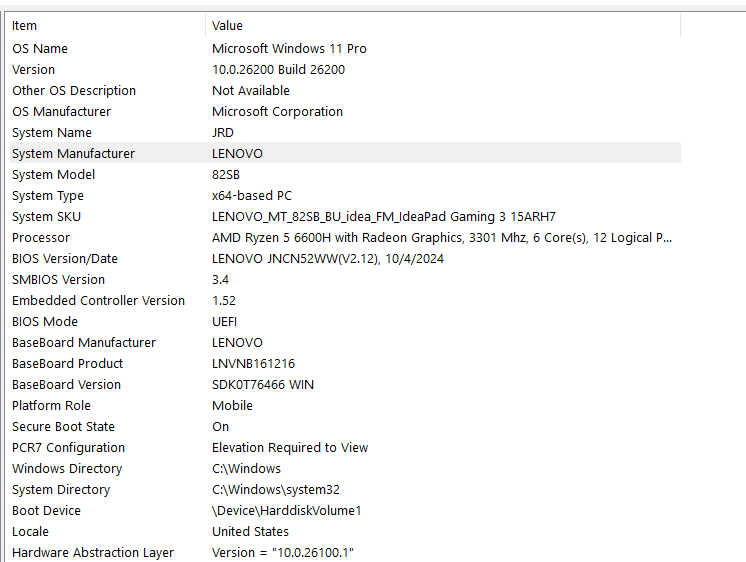Click the IdeaPad Gaming 3 15ARH7 SKU value
This screenshot has width=746, height=562.
tap(384, 217)
